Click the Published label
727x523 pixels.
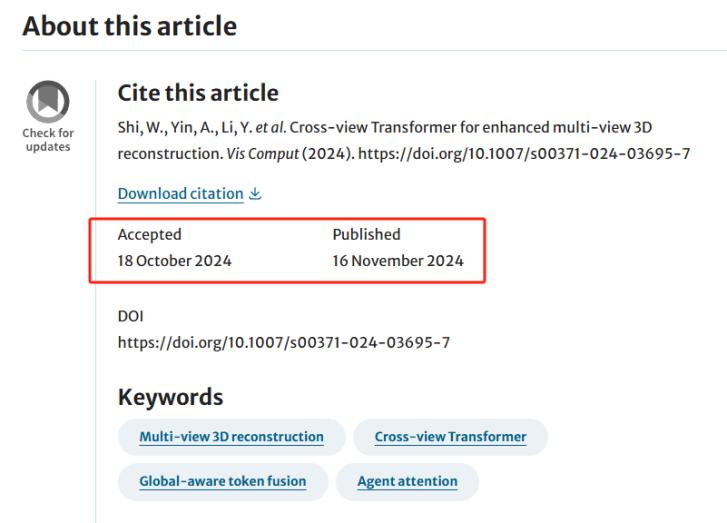(x=366, y=235)
